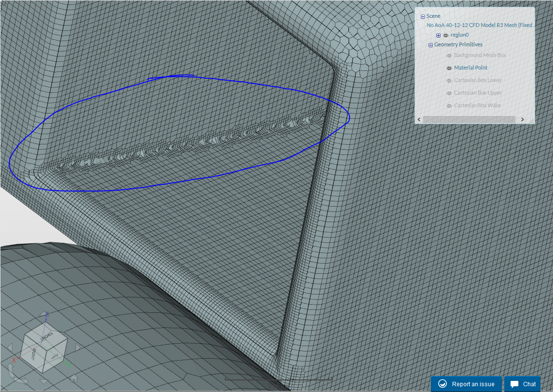Select the Background Mesh Box label
The width and height of the screenshot is (553, 392).
pyautogui.click(x=480, y=55)
